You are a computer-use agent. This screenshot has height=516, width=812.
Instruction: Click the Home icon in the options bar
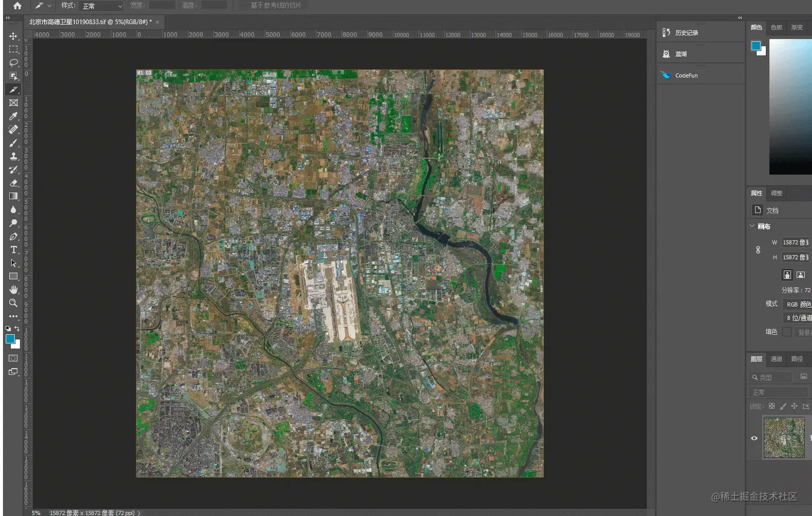(x=17, y=6)
